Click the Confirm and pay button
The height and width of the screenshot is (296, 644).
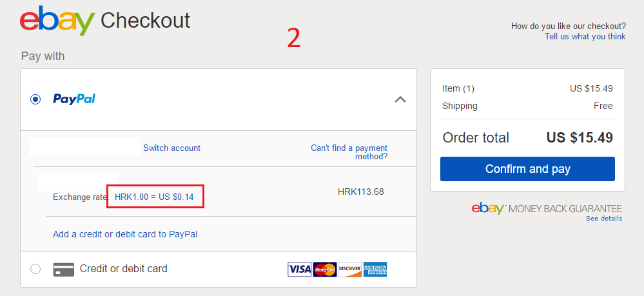click(527, 169)
